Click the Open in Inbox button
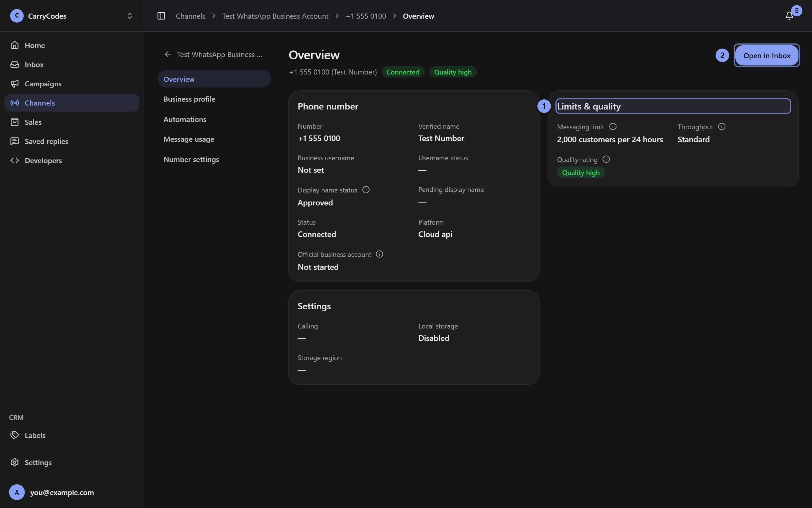The width and height of the screenshot is (812, 508). (x=767, y=55)
